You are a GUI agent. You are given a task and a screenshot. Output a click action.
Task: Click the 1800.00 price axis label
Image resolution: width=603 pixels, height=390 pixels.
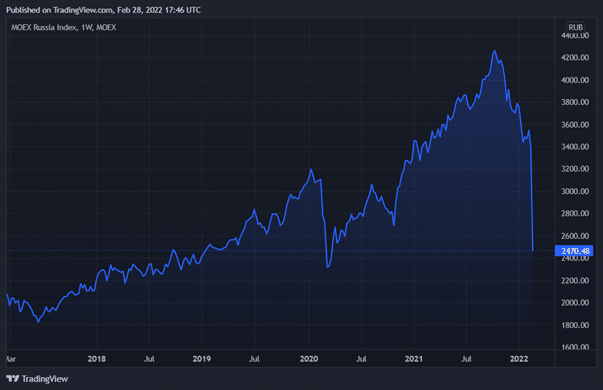point(575,325)
